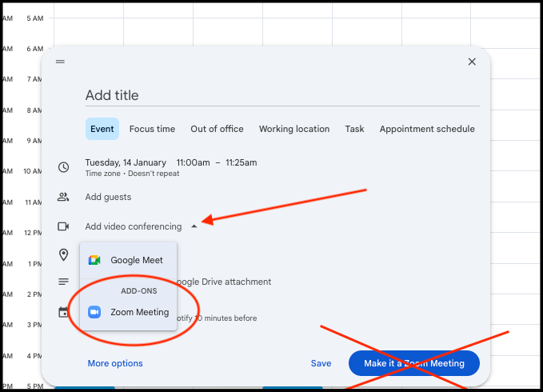
Task: Click the Add guests field
Action: click(x=109, y=197)
